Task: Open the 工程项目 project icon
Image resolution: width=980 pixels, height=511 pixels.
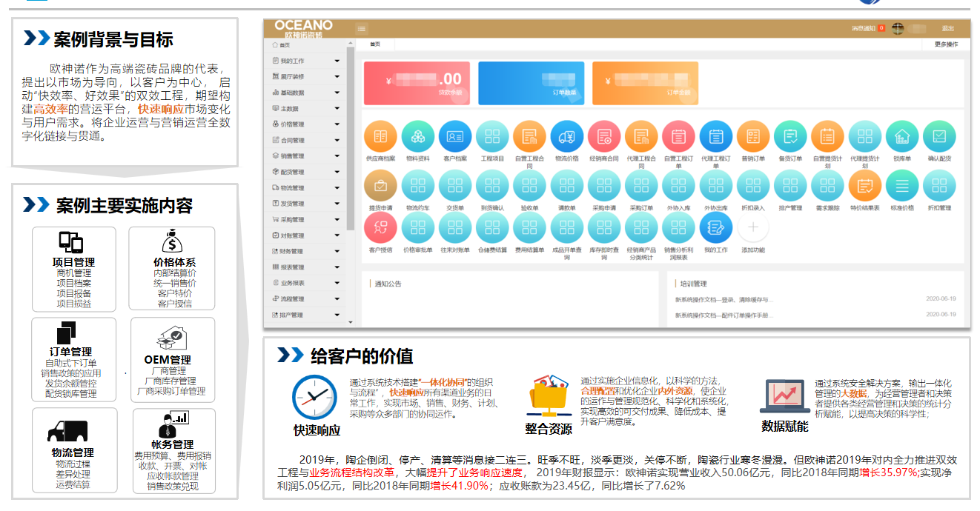Action: (492, 136)
